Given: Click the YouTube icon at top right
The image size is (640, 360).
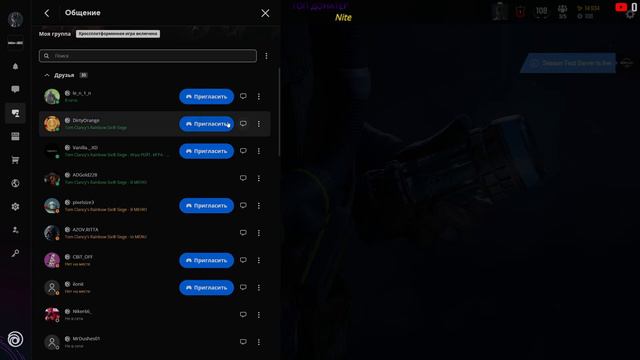Looking at the screenshot, I should tap(621, 7).
